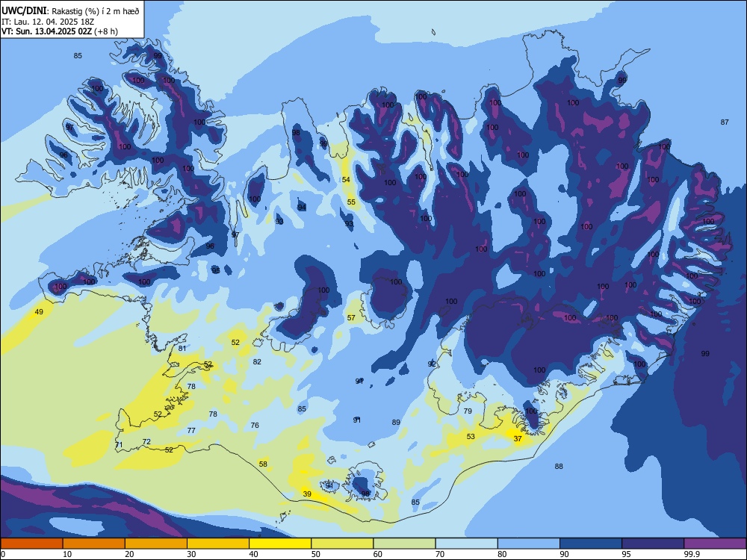Click the legend label '99.9'
Image resolution: width=747 pixels, height=560 pixels.
point(691,554)
